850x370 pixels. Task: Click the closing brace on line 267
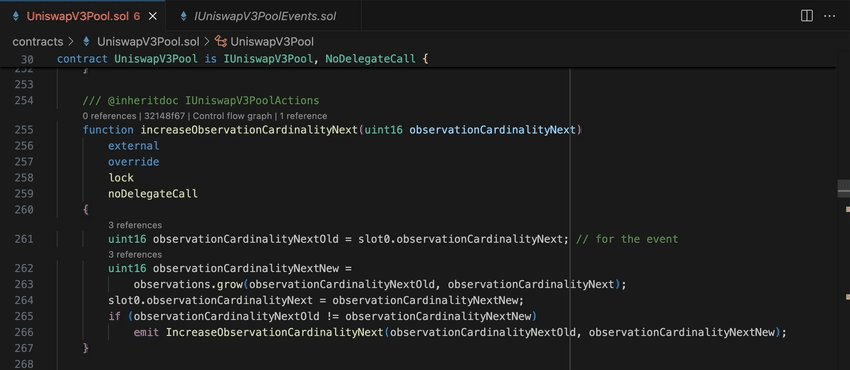86,348
